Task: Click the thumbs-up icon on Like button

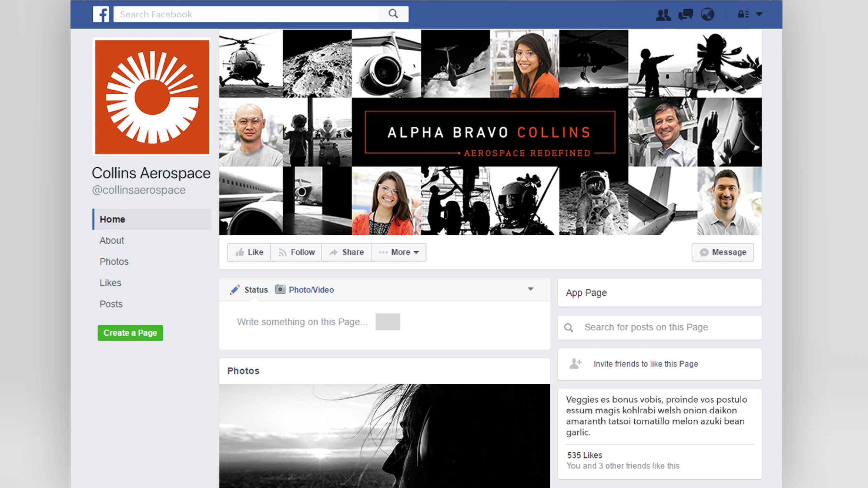Action: [x=240, y=252]
